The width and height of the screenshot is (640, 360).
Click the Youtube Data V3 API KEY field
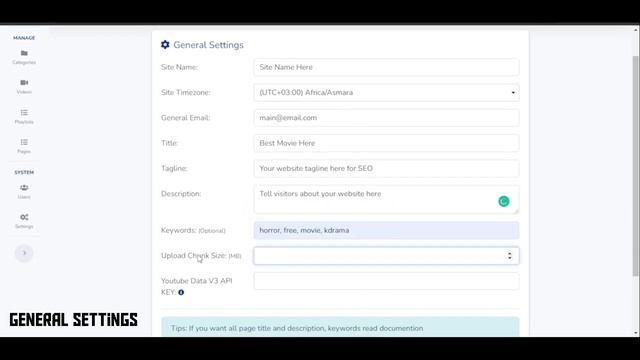point(386,281)
